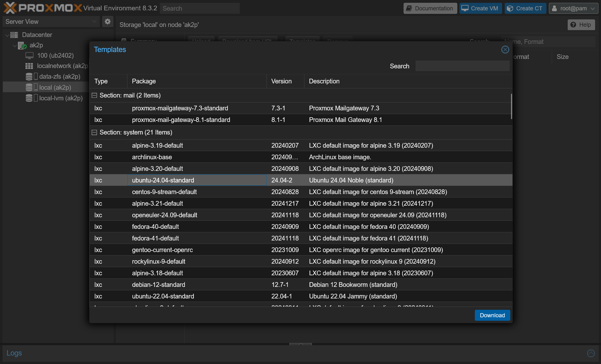Click the Name, Format search box
The height and width of the screenshot is (364, 601).
click(548, 42)
